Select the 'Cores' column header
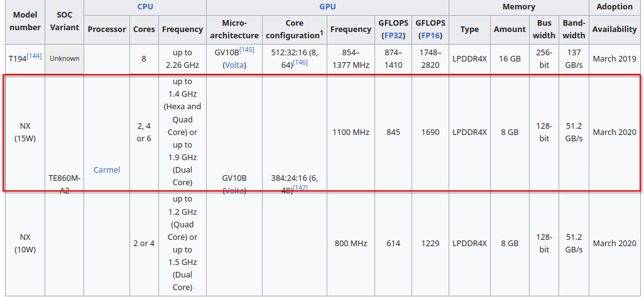Viewport: 644px width, 297px height. (144, 29)
